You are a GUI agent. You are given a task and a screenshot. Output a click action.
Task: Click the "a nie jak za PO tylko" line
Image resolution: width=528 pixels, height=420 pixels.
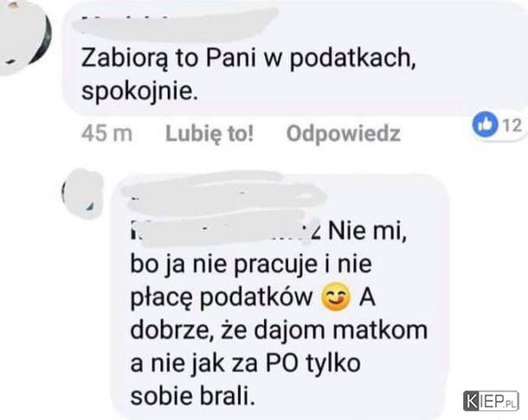(245, 364)
